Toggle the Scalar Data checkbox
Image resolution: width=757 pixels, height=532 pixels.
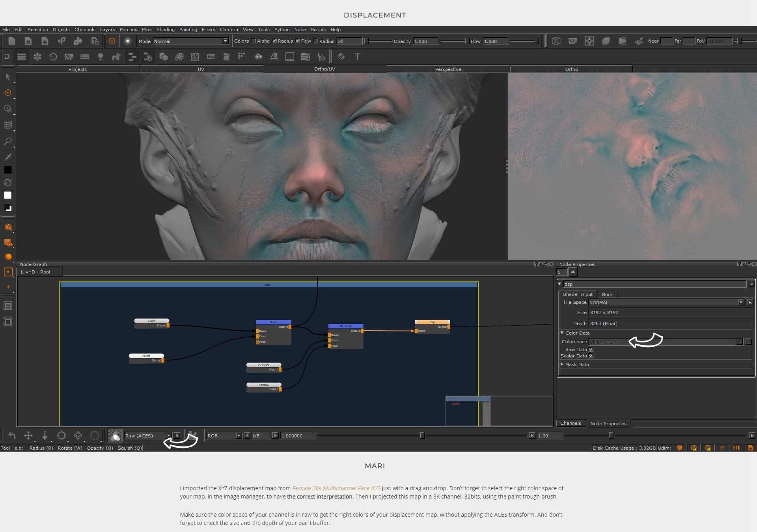(x=591, y=356)
